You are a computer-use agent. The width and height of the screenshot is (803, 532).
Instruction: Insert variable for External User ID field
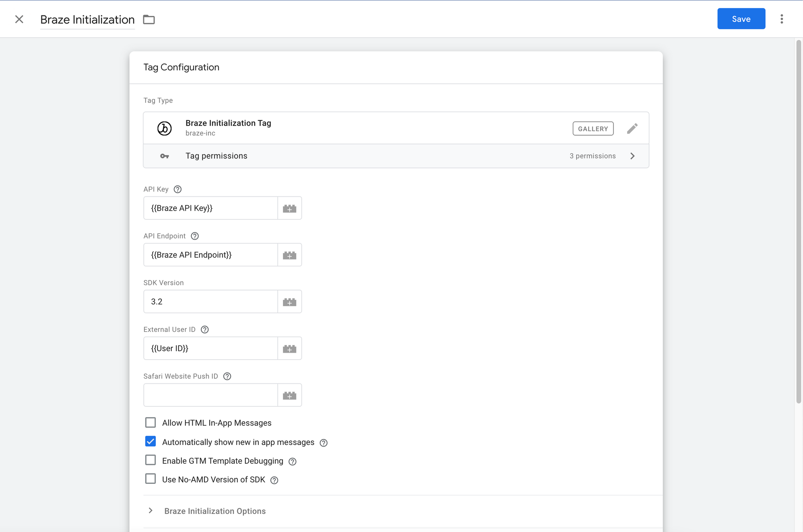[289, 348]
